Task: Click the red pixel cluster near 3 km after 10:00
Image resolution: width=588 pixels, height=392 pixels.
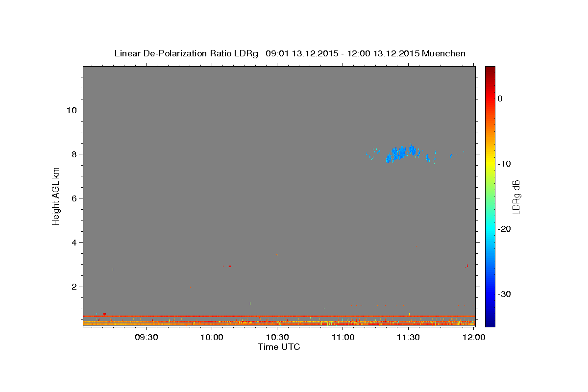Action: pyautogui.click(x=229, y=266)
